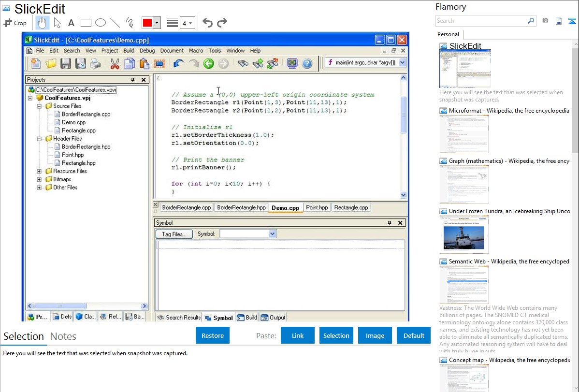
Task: Click the Paste Link button
Action: pos(298,335)
